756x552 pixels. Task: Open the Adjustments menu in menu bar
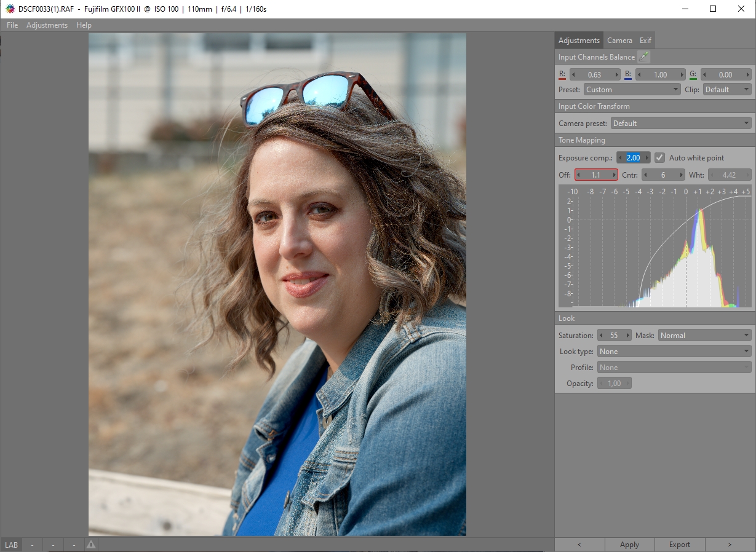47,25
